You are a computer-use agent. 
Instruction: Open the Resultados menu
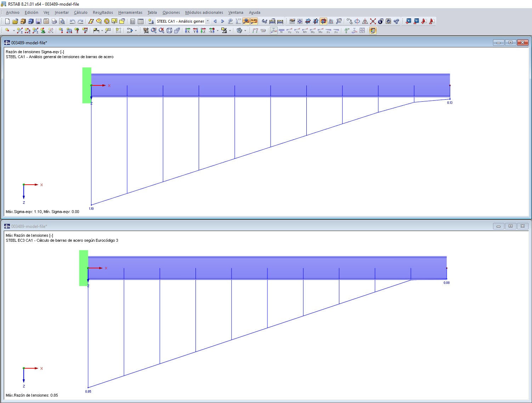[x=103, y=12]
